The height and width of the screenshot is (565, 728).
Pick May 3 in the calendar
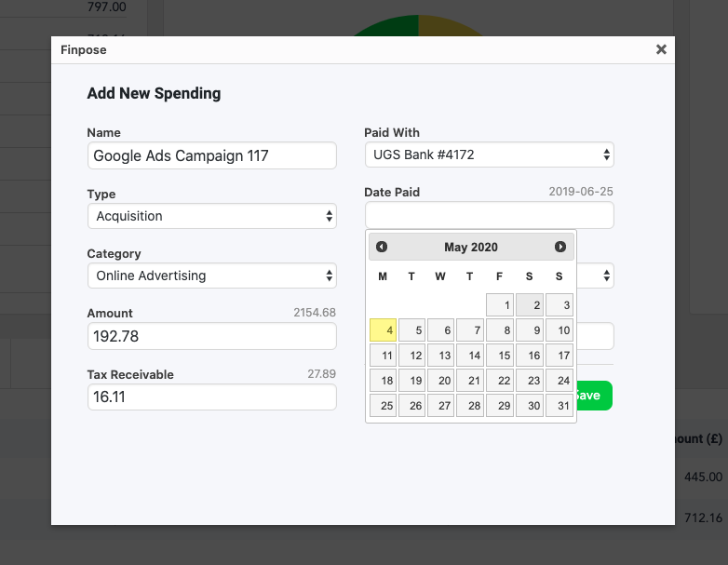pyautogui.click(x=559, y=305)
